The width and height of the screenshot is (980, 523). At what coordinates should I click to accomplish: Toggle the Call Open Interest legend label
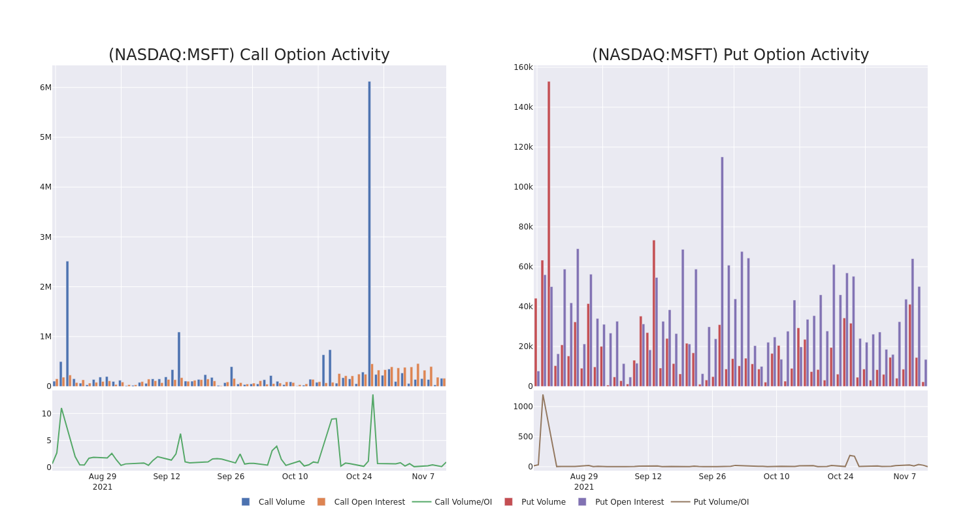coord(370,502)
